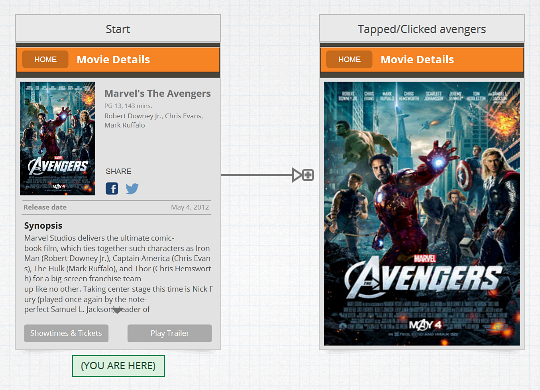Click the Synopsis heading
This screenshot has width=540, height=390.
click(x=43, y=226)
